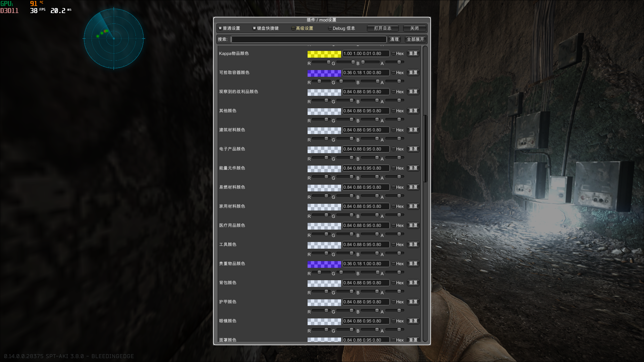The width and height of the screenshot is (644, 362).
Task: Click the 能量元件颜色 setting label
Action: click(x=232, y=168)
